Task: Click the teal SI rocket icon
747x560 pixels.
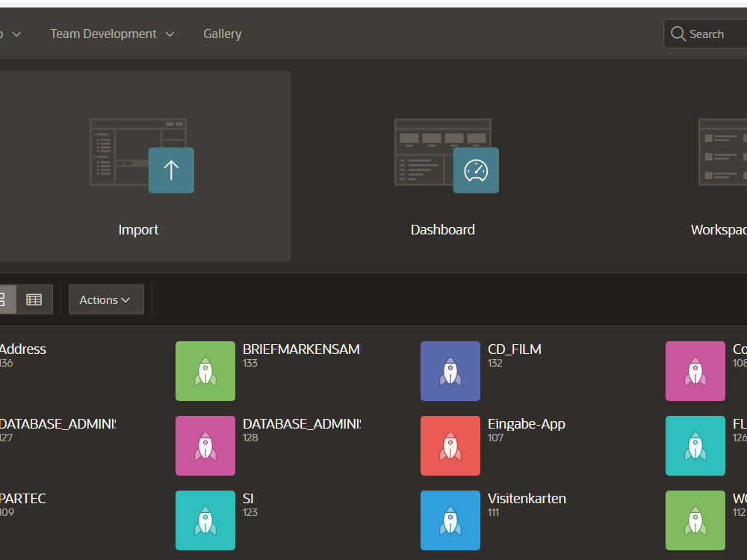Action: click(x=205, y=520)
